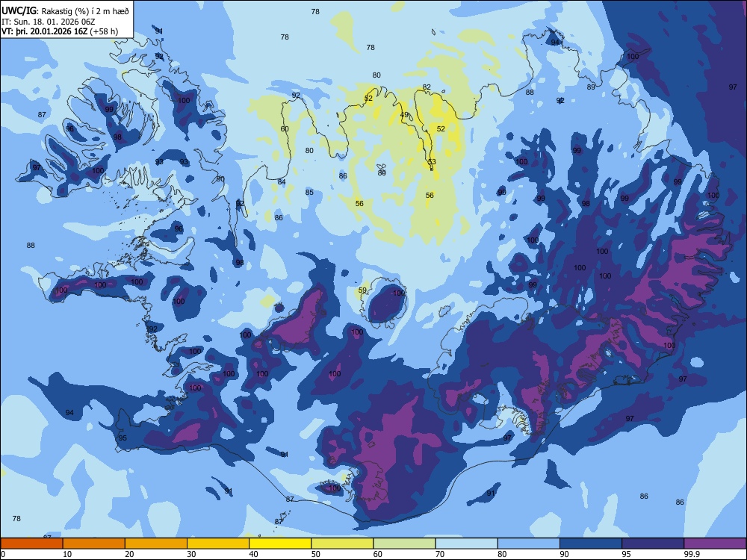The width and height of the screenshot is (747, 560).
Task: Click the initialization time line 'IT: Sun. 18. 01. 2026 06Z'
Action: click(x=48, y=22)
